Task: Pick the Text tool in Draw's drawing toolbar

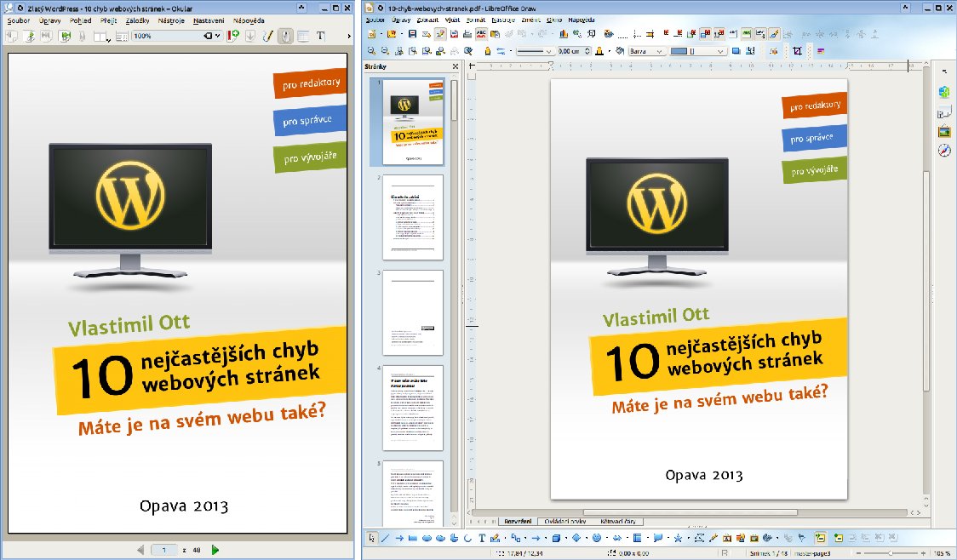Action: [x=482, y=538]
